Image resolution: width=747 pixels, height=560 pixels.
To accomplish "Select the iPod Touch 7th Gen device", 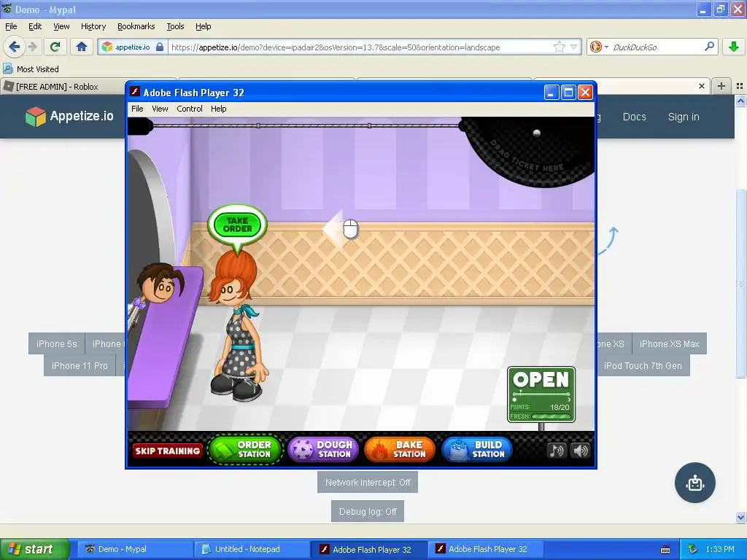I will [x=643, y=365].
